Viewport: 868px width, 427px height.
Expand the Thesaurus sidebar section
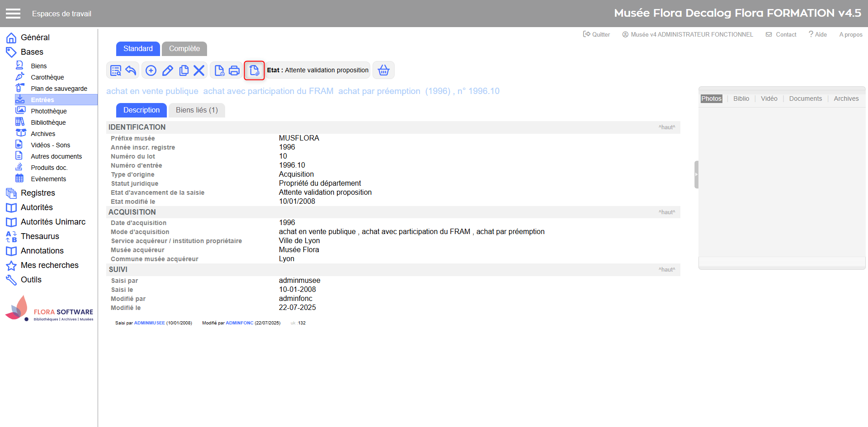[40, 236]
